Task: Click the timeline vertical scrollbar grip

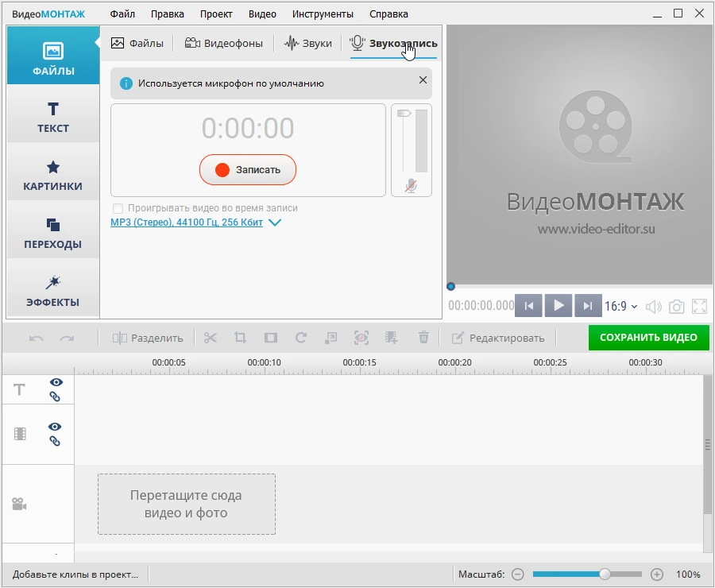Action: point(708,444)
